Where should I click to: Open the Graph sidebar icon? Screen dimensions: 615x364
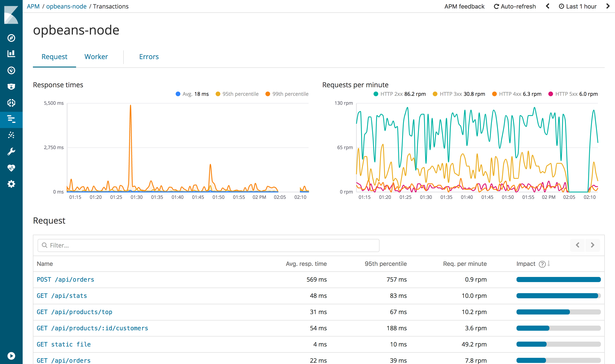[x=11, y=135]
